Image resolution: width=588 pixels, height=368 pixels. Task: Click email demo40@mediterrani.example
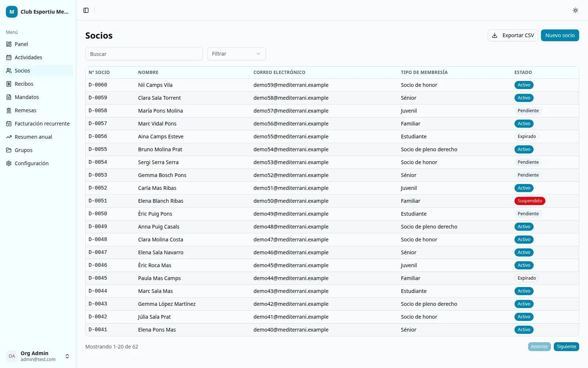(x=291, y=330)
